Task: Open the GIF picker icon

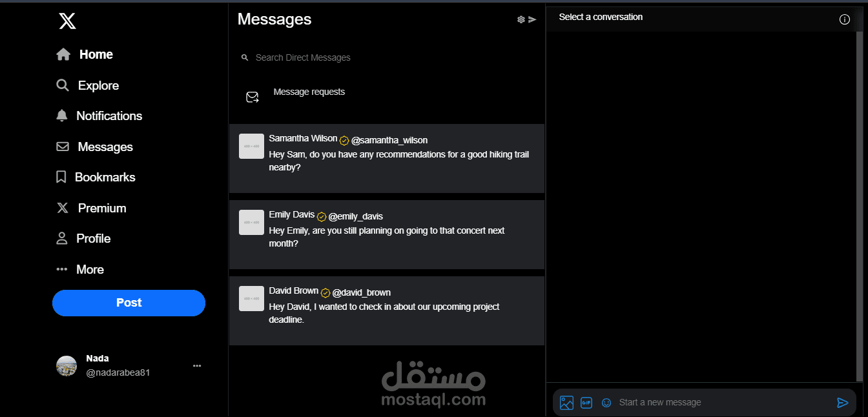Action: point(586,403)
